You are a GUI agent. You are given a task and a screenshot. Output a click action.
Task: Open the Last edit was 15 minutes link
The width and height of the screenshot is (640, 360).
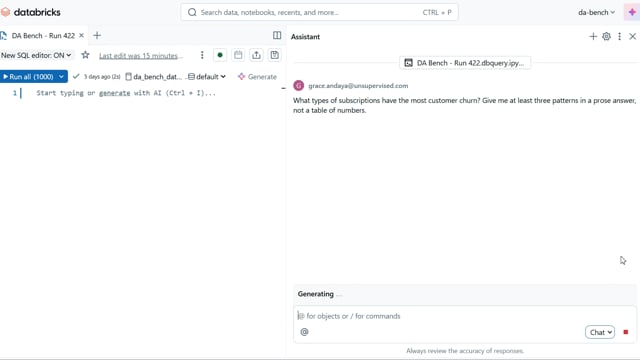click(x=140, y=56)
